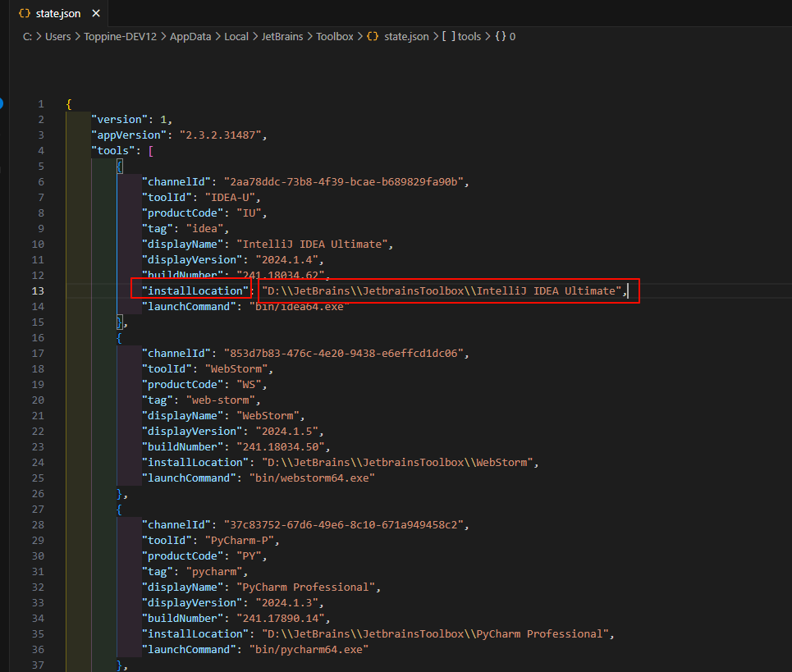Click the "version" key on line 2
Screen dimensions: 792x672
(x=119, y=120)
